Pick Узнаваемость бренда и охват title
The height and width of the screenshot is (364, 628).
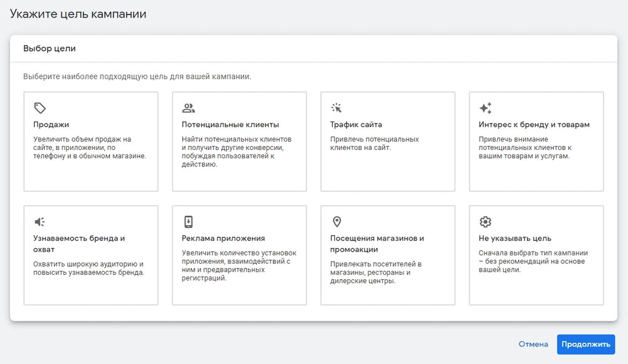[x=79, y=244]
